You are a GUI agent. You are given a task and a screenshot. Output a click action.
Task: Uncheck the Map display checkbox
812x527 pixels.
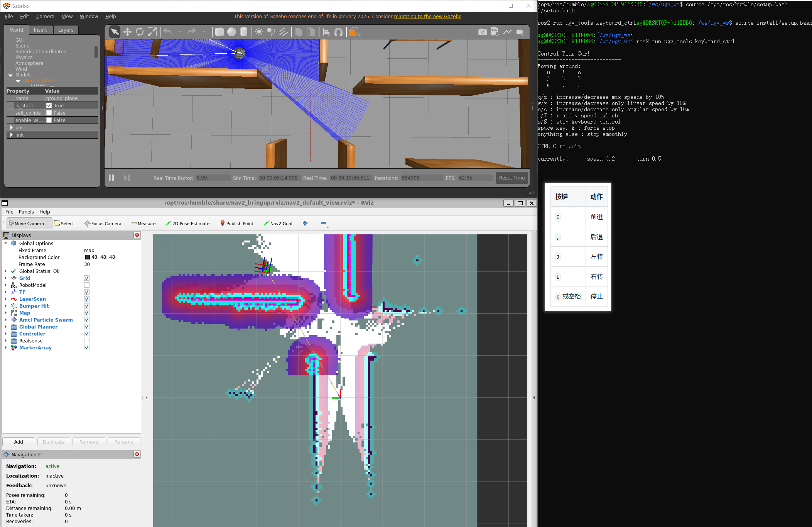tap(87, 313)
